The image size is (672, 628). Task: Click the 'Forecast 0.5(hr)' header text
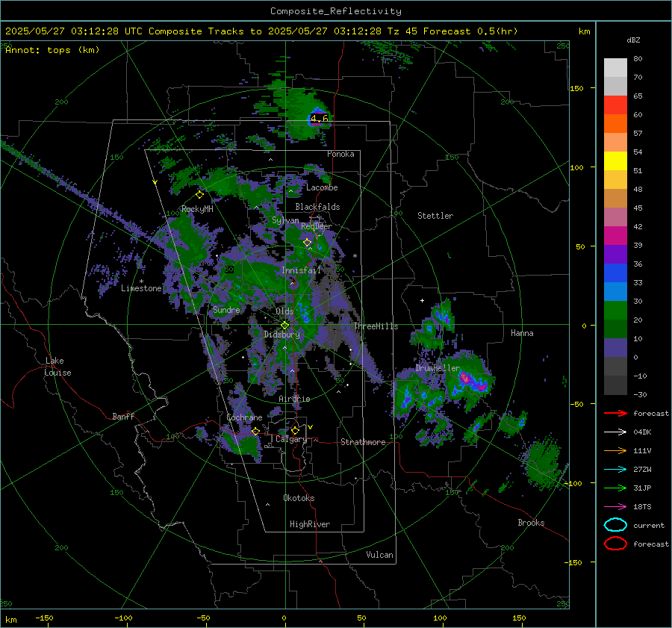click(x=470, y=31)
